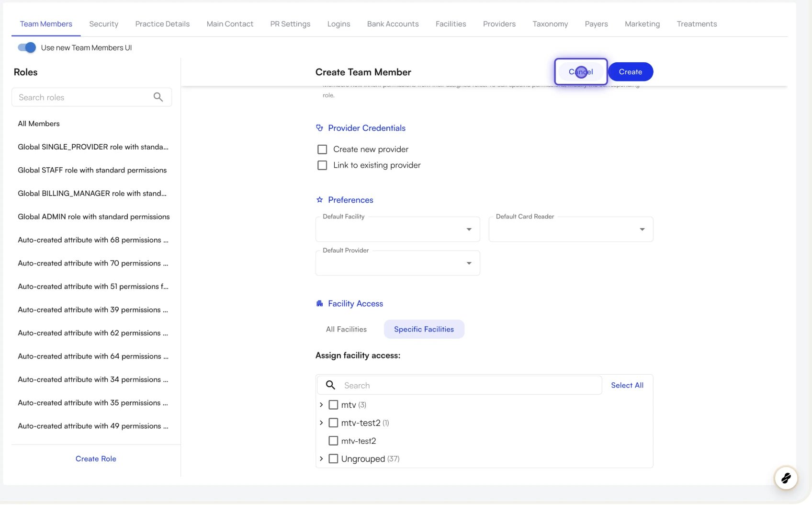Check the Create new provider checkbox

point(322,149)
